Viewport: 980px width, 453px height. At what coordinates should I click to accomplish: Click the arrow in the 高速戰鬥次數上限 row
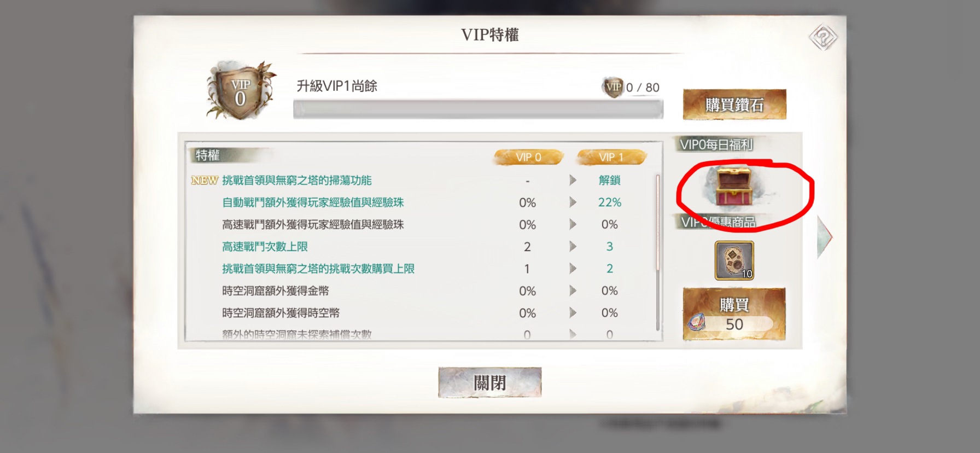pyautogui.click(x=573, y=247)
